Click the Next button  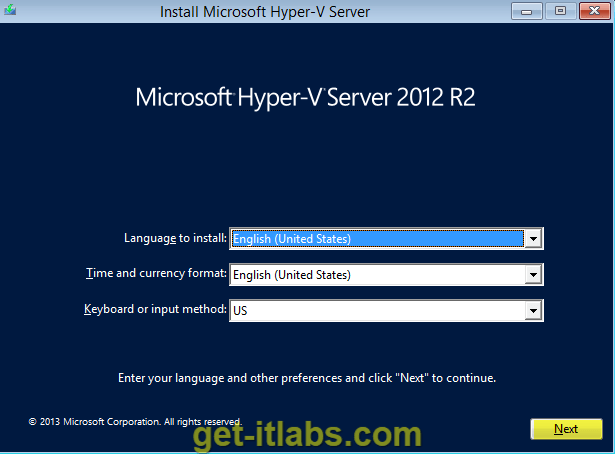566,429
